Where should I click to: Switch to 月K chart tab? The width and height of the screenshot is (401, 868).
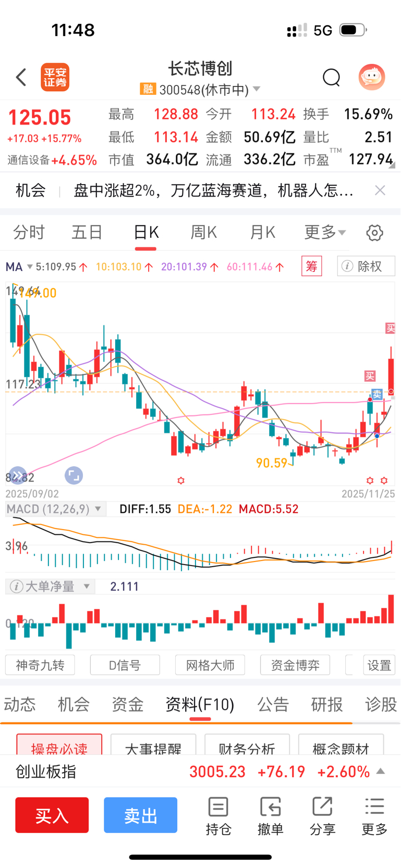[262, 232]
